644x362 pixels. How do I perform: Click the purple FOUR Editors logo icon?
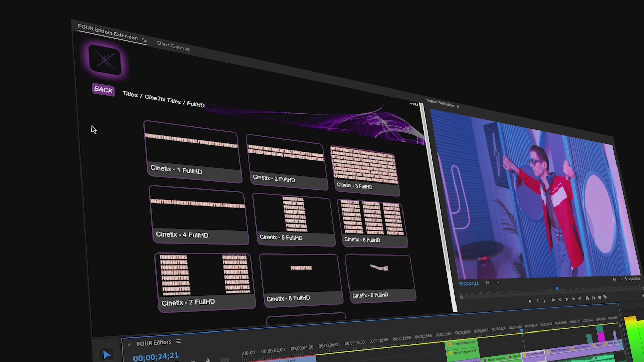(x=105, y=60)
